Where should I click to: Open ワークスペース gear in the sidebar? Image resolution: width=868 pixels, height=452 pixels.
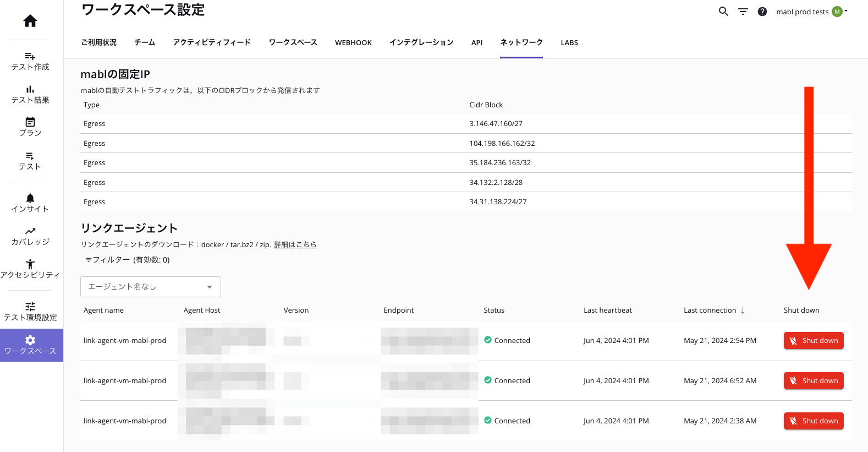coord(31,345)
